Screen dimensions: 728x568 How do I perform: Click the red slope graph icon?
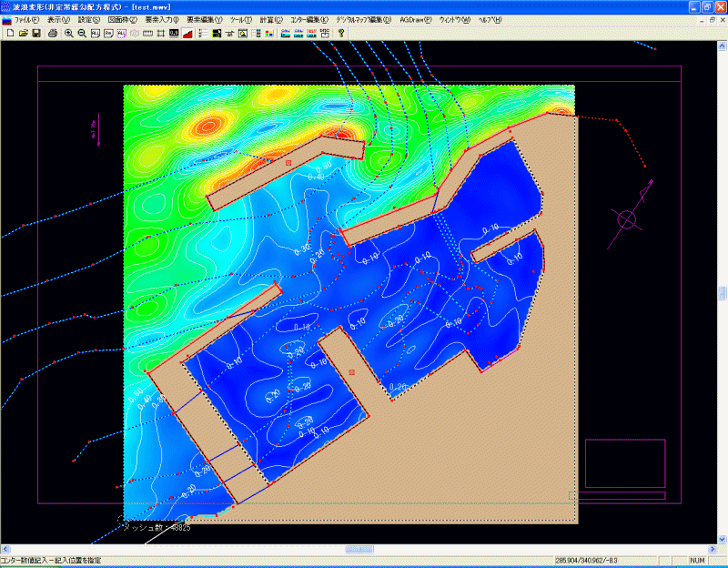(187, 33)
